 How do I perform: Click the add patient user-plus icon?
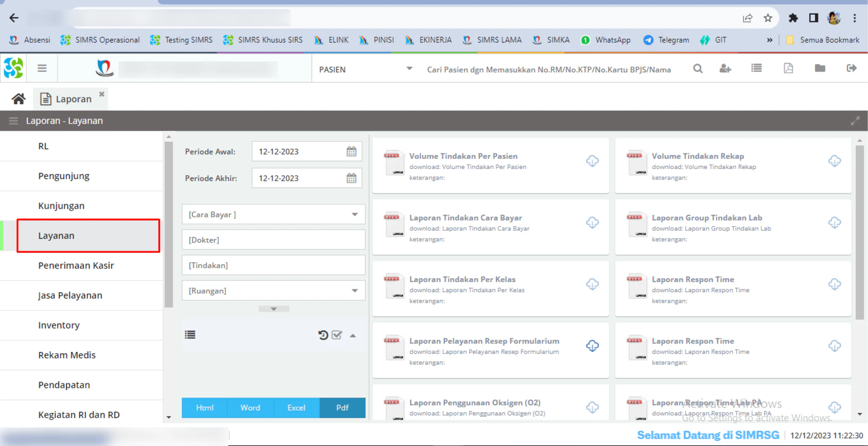pos(725,68)
